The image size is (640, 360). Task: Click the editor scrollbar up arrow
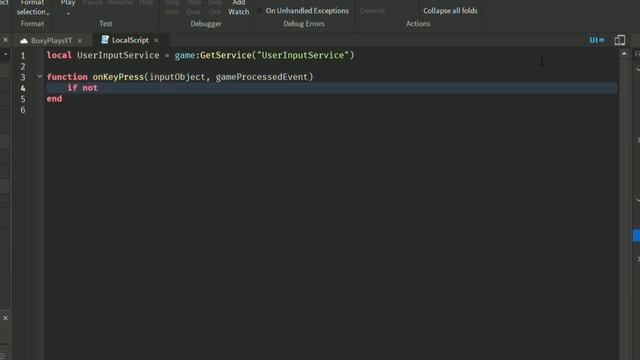[624, 53]
